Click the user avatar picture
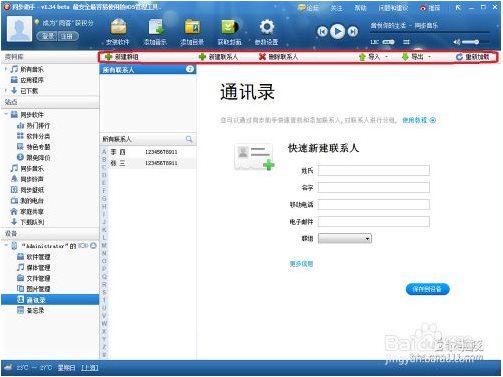The width and height of the screenshot is (503, 377). pyautogui.click(x=19, y=29)
